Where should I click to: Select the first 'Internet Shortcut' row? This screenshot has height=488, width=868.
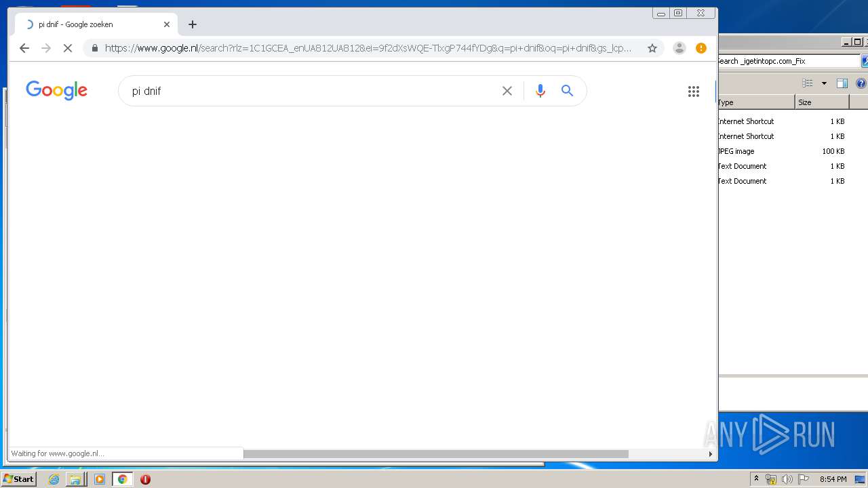[782, 121]
